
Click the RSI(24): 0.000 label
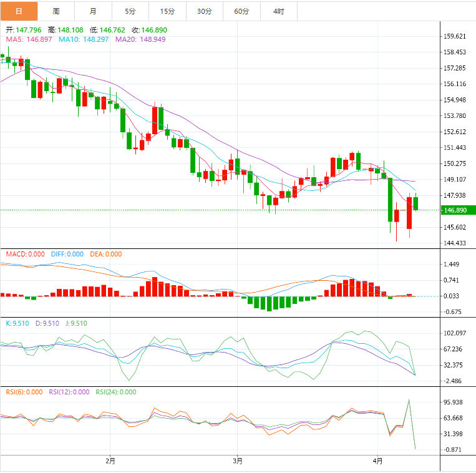116,392
